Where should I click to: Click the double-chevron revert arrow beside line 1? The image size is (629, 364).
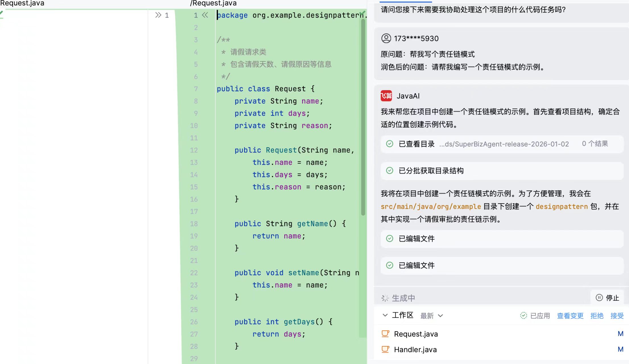[x=205, y=15]
